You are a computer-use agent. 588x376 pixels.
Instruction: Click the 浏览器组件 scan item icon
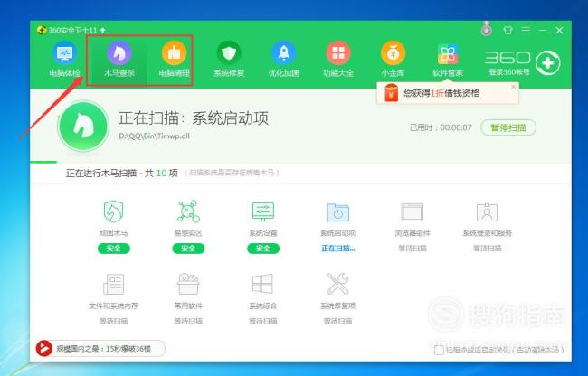[x=413, y=212]
